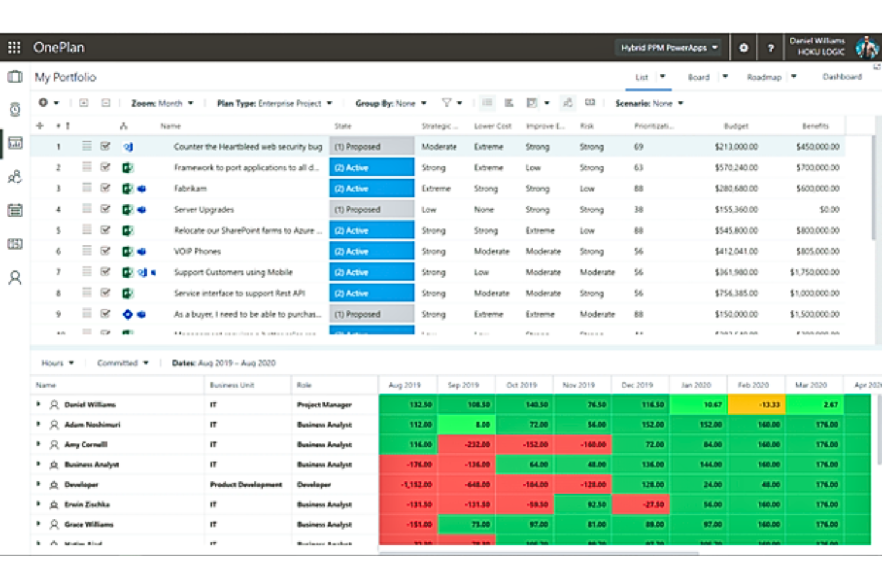Viewport: 882px width, 588px height.
Task: Click the columns layout toolbar icon
Action: click(532, 103)
